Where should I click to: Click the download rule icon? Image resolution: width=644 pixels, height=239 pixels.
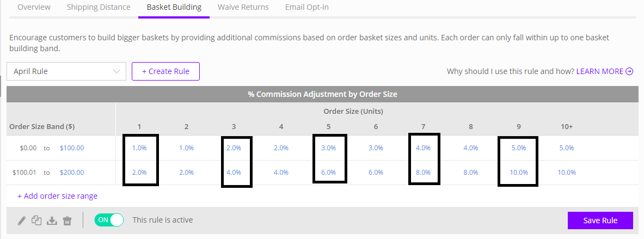(x=52, y=221)
